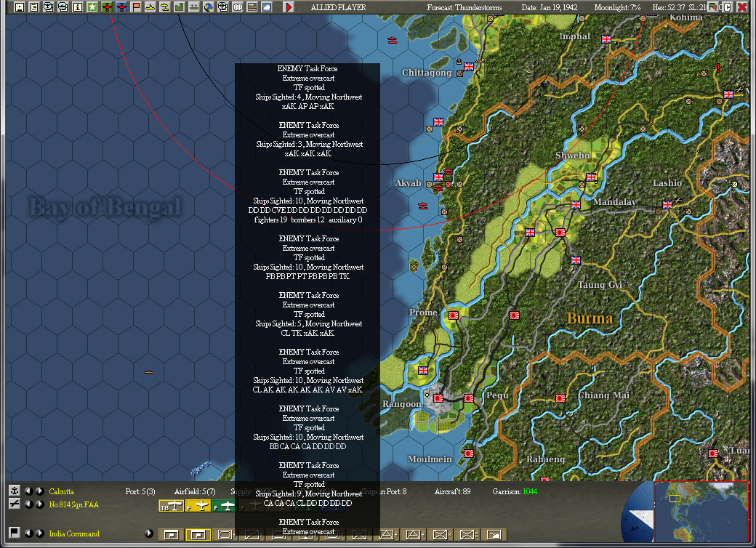Click arrow right of India Command label
Viewport: 756px width, 548px height.
[x=149, y=533]
